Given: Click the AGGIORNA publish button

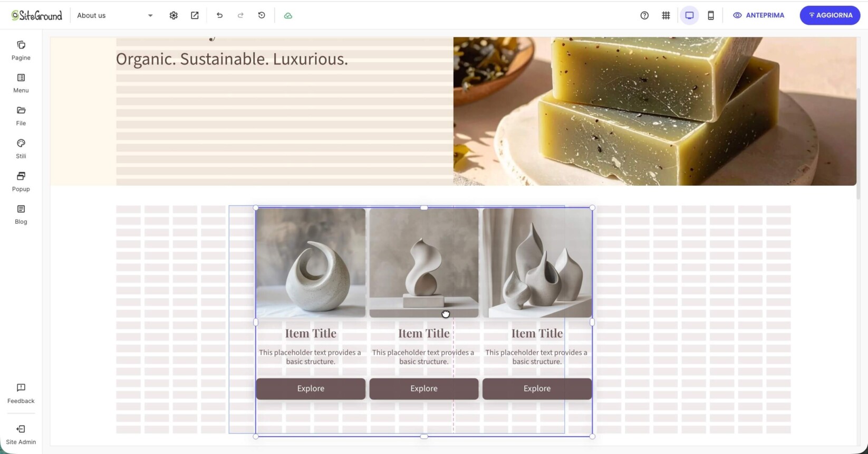Looking at the screenshot, I should 830,15.
